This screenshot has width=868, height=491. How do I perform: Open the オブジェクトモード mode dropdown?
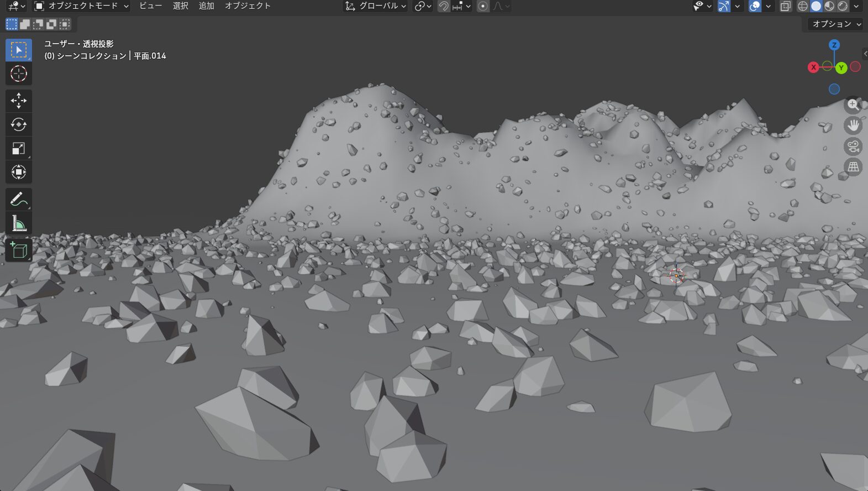click(x=82, y=6)
